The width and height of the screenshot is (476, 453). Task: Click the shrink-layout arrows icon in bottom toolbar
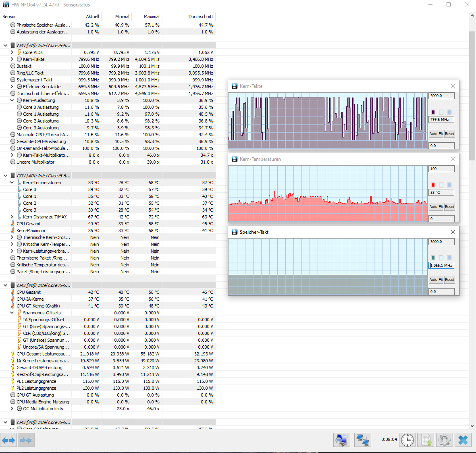tap(26, 440)
